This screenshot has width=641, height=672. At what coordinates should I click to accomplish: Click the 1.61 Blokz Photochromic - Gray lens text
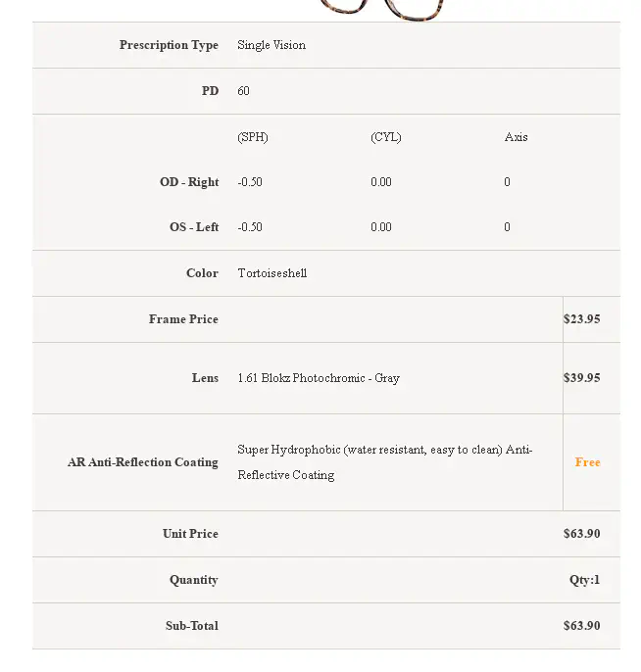pyautogui.click(x=319, y=378)
